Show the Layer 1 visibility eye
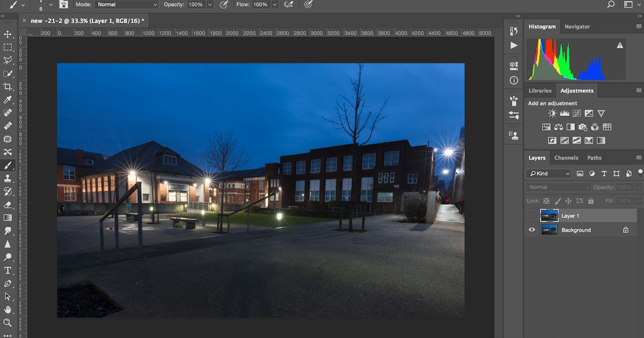Viewport: 644px width, 338px height. pos(532,215)
